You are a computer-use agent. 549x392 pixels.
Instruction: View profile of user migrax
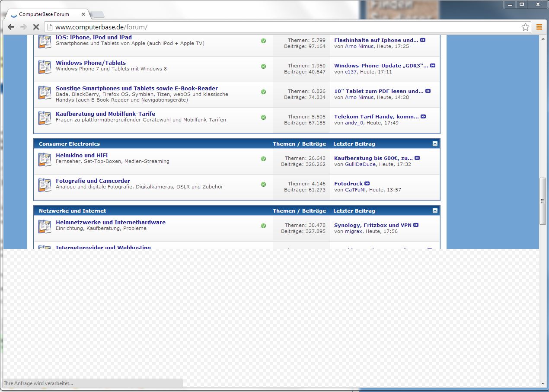tap(354, 231)
